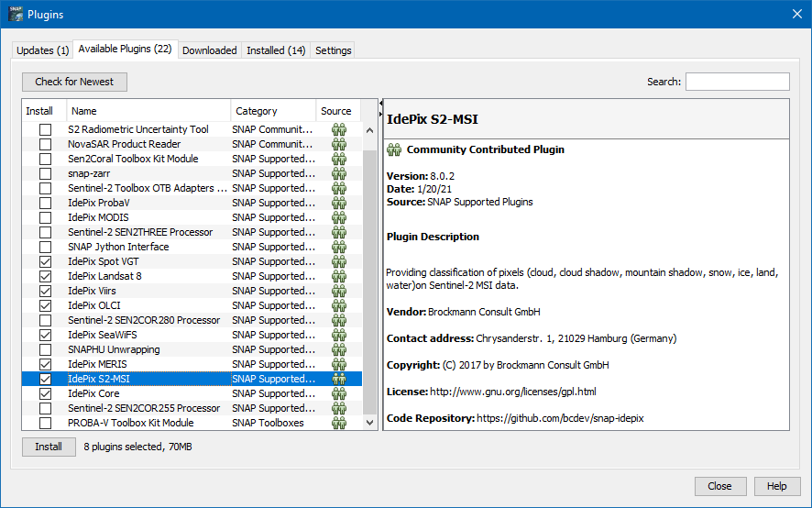Click source icon in IdePix OLCI row
The image size is (812, 508).
coord(339,306)
